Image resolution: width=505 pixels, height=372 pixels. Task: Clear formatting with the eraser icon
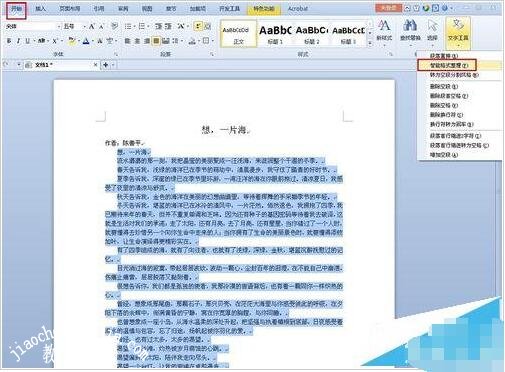coord(115,26)
